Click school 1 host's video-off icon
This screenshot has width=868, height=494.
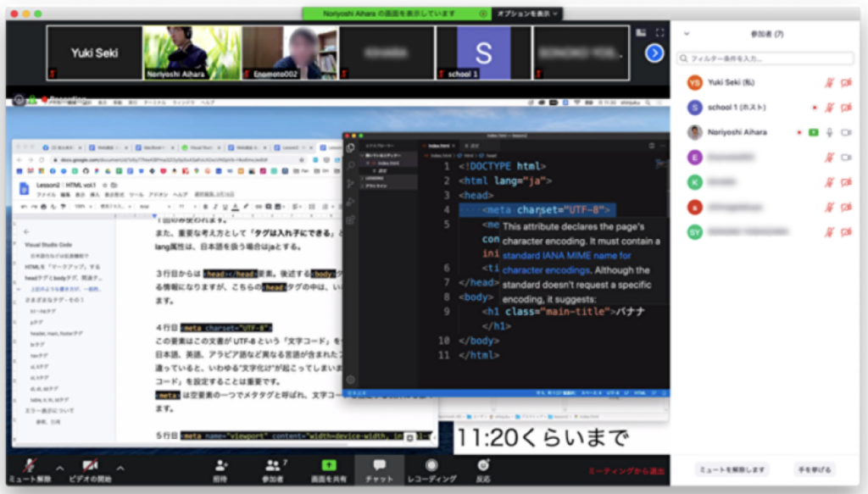click(x=846, y=108)
